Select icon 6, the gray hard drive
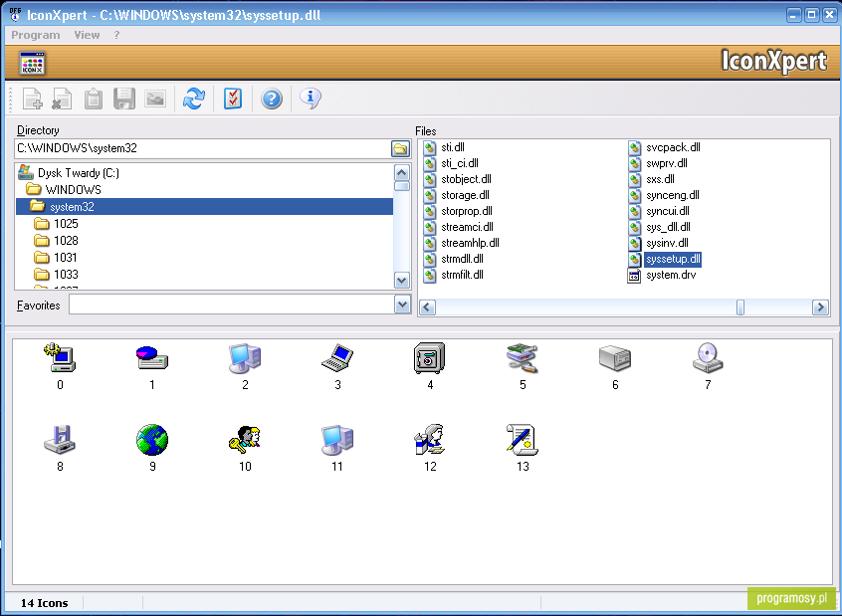Viewport: 842px width, 616px height. pyautogui.click(x=615, y=358)
